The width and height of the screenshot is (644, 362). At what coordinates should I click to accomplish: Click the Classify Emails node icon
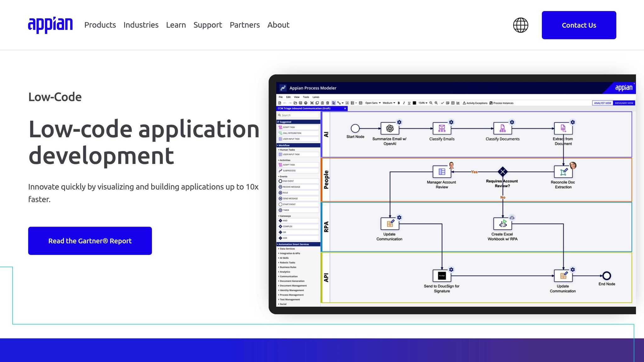[442, 128]
